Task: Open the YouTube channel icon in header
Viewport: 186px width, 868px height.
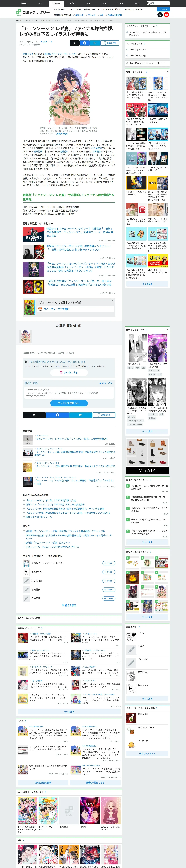Action: tap(166, 15)
